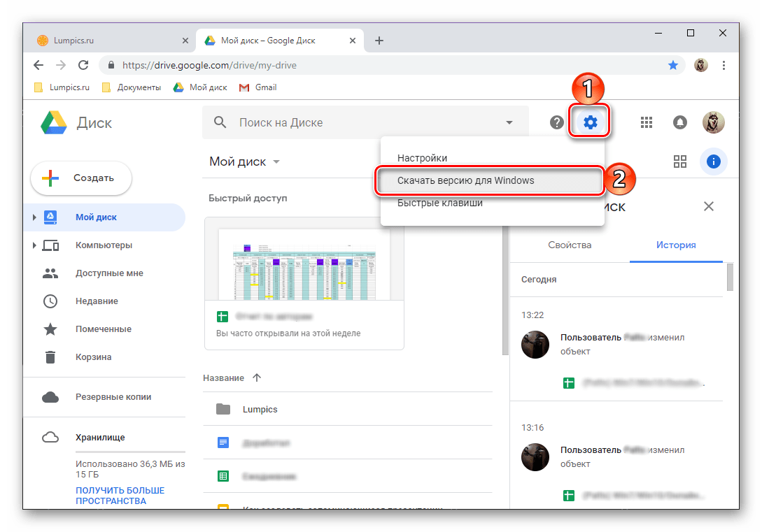Click the file list scrollbar
The height and width of the screenshot is (532, 762).
click(x=505, y=292)
